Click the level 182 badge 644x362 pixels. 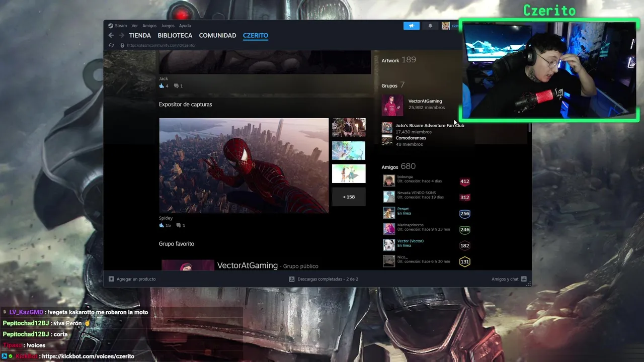[x=464, y=246]
